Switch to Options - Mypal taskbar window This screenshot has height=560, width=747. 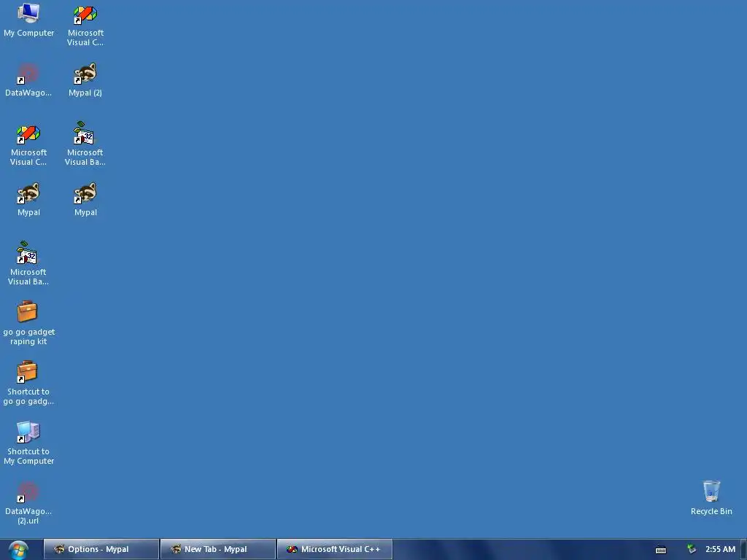click(x=101, y=549)
